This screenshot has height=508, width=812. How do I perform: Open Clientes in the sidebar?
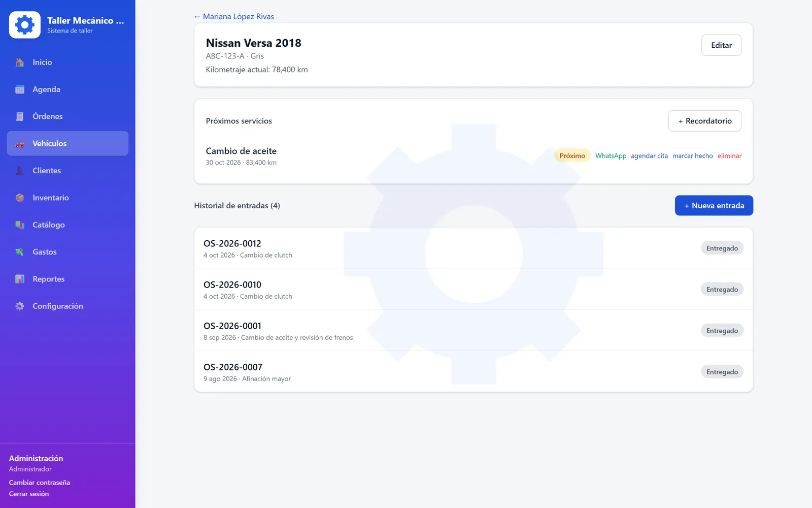point(67,171)
